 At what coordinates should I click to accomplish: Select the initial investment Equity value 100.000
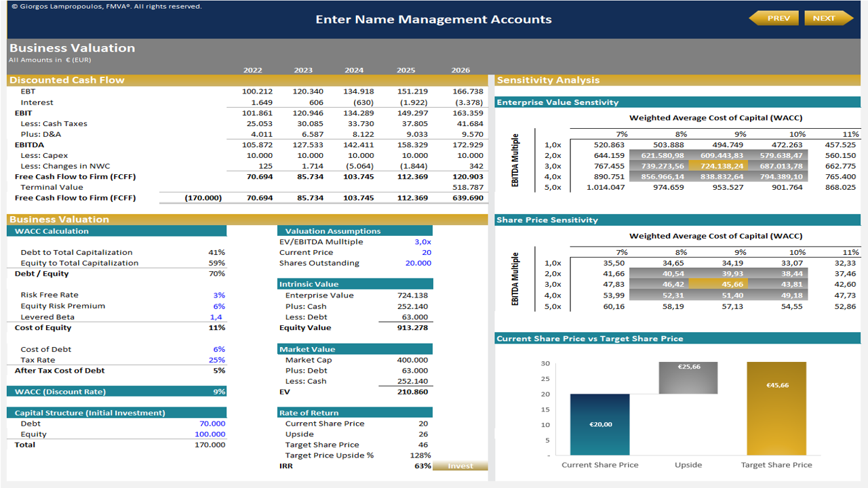(210, 434)
